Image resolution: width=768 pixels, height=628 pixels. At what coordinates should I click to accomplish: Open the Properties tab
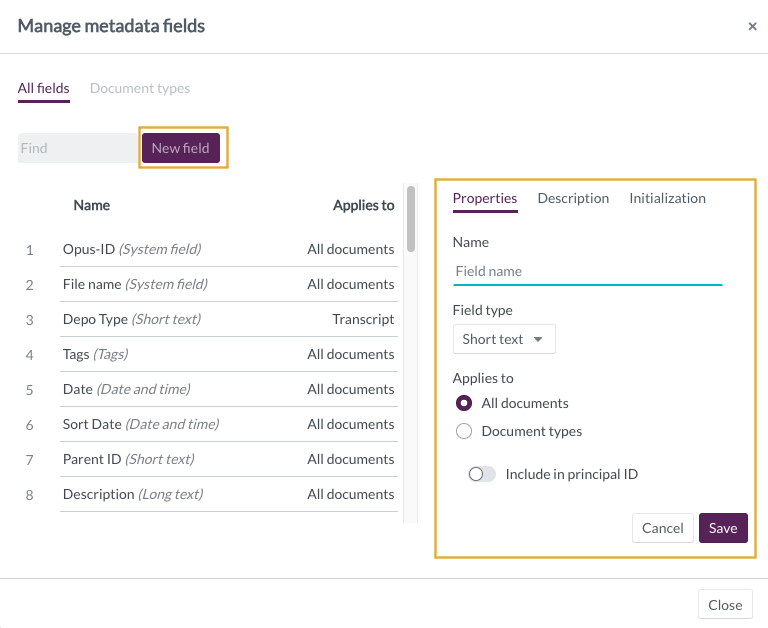click(485, 198)
